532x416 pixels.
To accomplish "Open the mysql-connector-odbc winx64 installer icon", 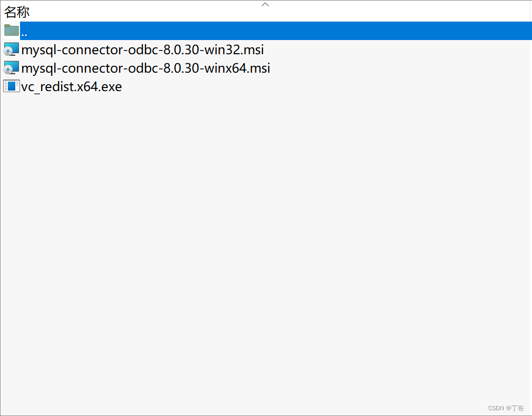I will pos(11,67).
